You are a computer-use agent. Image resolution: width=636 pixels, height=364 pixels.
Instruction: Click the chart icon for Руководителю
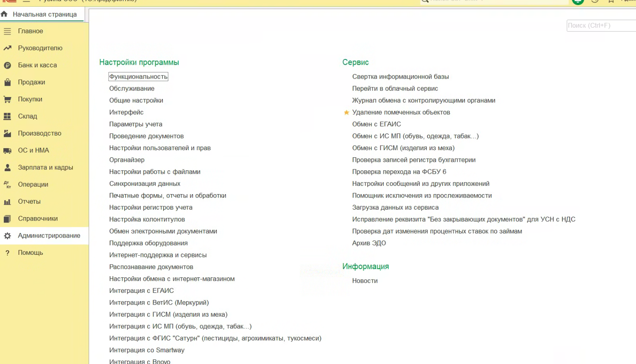[x=7, y=48]
